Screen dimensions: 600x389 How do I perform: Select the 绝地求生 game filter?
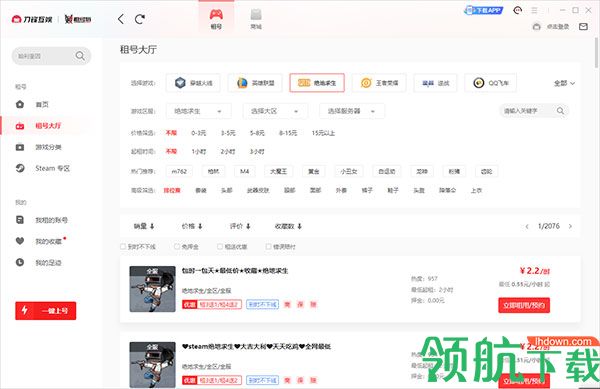tap(317, 83)
